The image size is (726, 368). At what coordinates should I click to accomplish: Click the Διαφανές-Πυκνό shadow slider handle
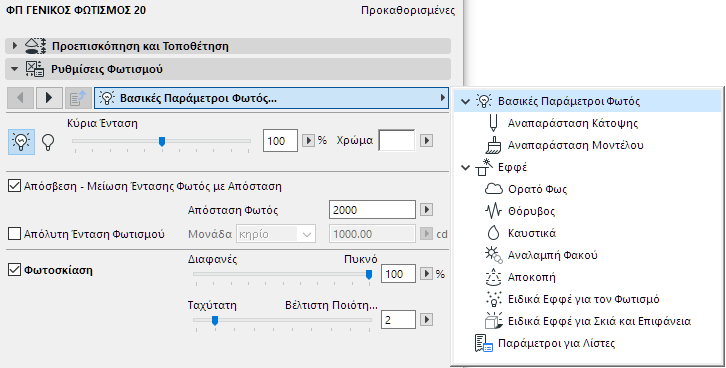click(x=369, y=275)
